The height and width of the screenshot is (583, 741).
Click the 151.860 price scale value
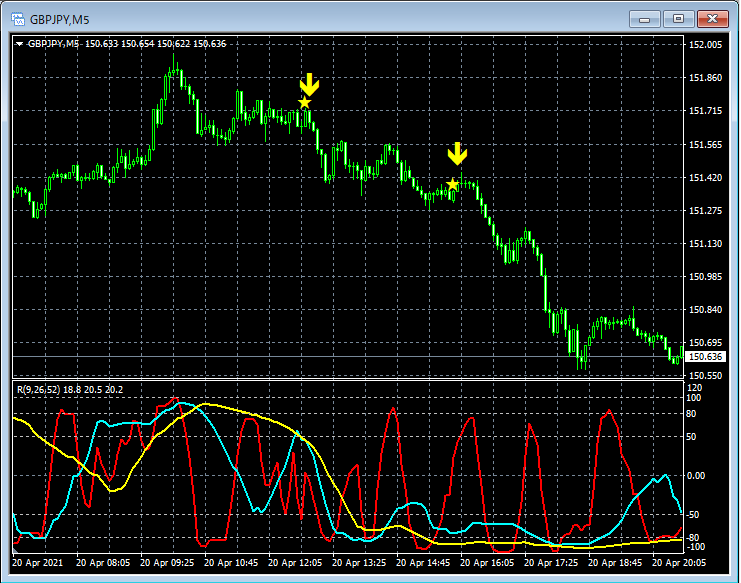click(706, 77)
